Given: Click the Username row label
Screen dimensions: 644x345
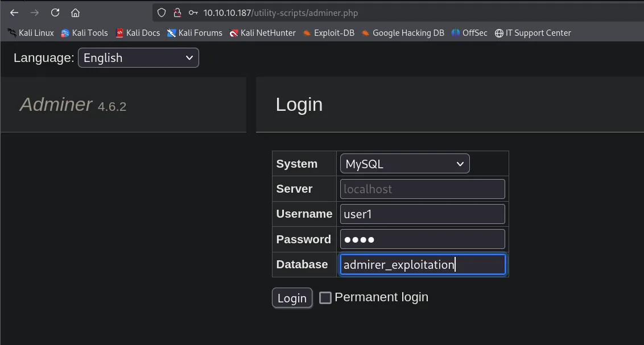Looking at the screenshot, I should 304,214.
